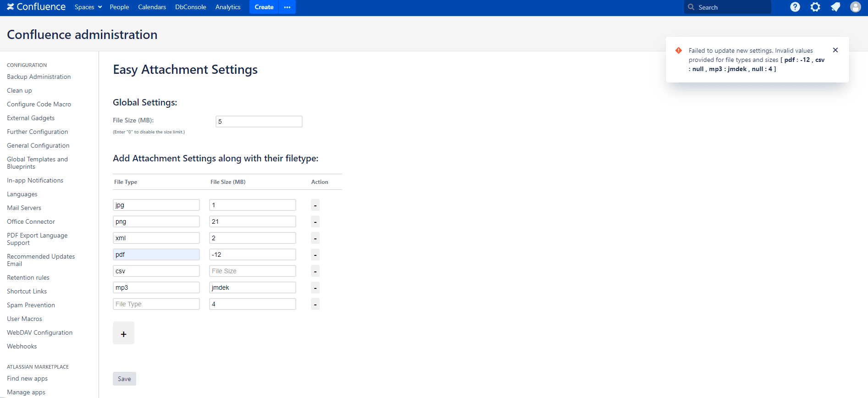This screenshot has height=398, width=868.
Task: Click the Confluence logo in header
Action: pyautogui.click(x=36, y=7)
